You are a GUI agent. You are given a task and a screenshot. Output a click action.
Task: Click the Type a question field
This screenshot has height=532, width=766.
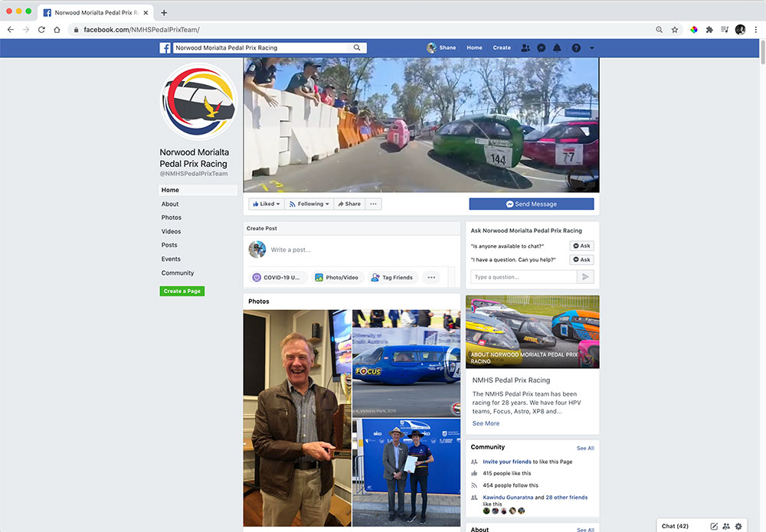tap(524, 277)
